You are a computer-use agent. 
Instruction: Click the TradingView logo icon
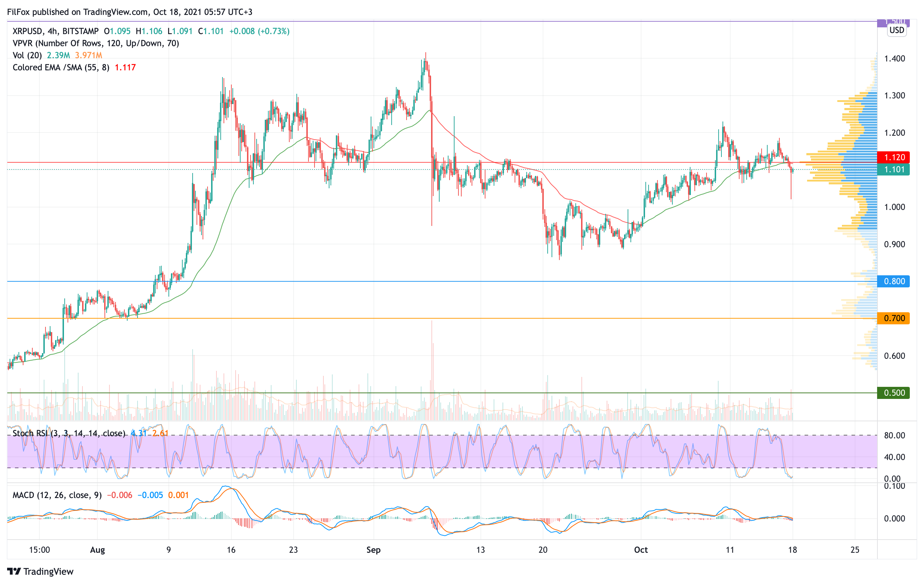point(14,571)
